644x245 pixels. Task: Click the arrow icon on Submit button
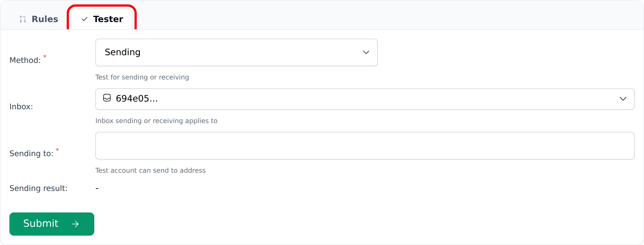(75, 224)
